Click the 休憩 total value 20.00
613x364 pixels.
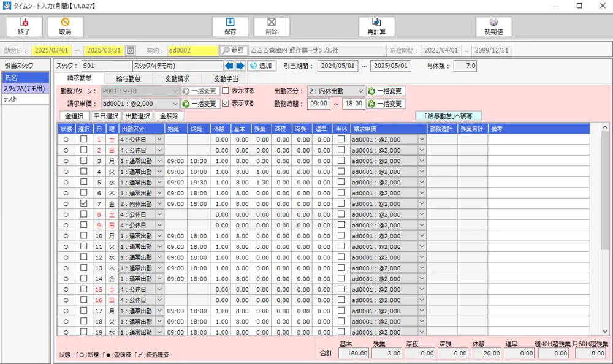[486, 353]
